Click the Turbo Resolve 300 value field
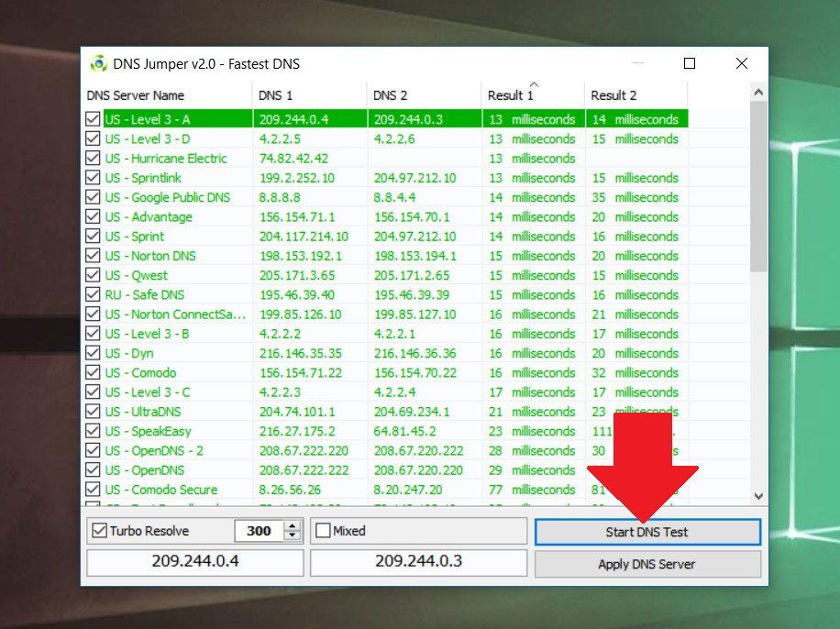The width and height of the screenshot is (840, 629). point(260,530)
